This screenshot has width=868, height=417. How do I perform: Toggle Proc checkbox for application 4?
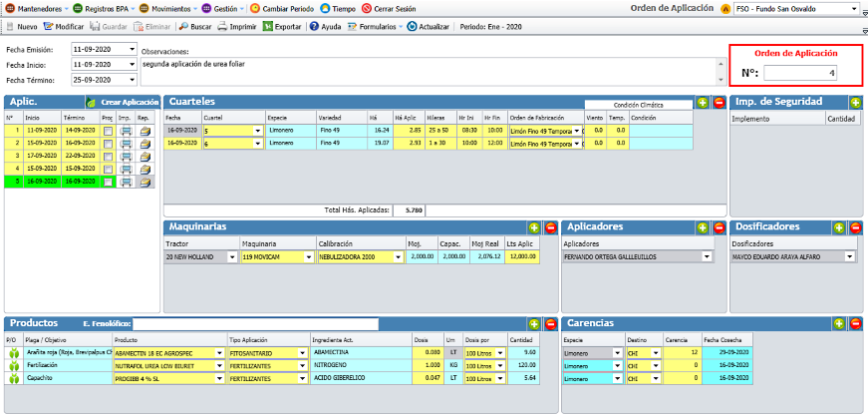[108, 170]
